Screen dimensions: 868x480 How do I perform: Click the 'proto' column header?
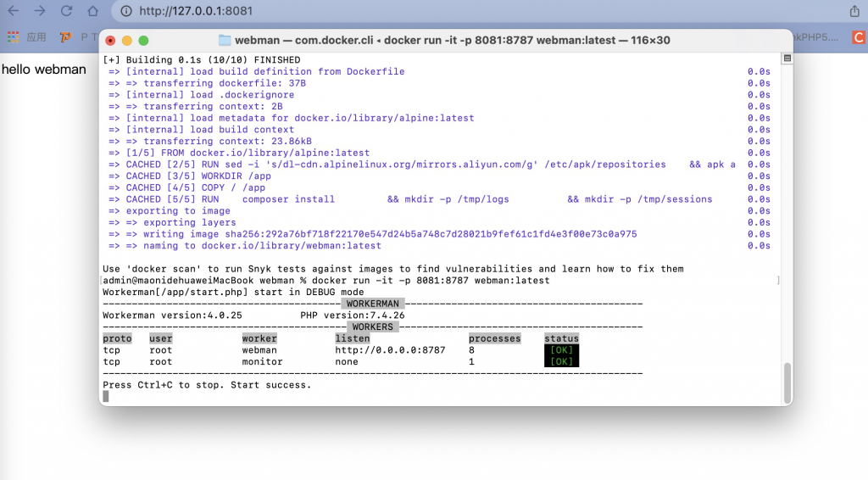click(117, 339)
